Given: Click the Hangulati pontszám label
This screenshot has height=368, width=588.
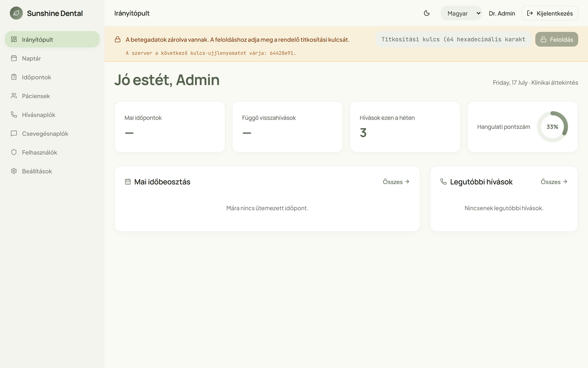Looking at the screenshot, I should pyautogui.click(x=503, y=127).
